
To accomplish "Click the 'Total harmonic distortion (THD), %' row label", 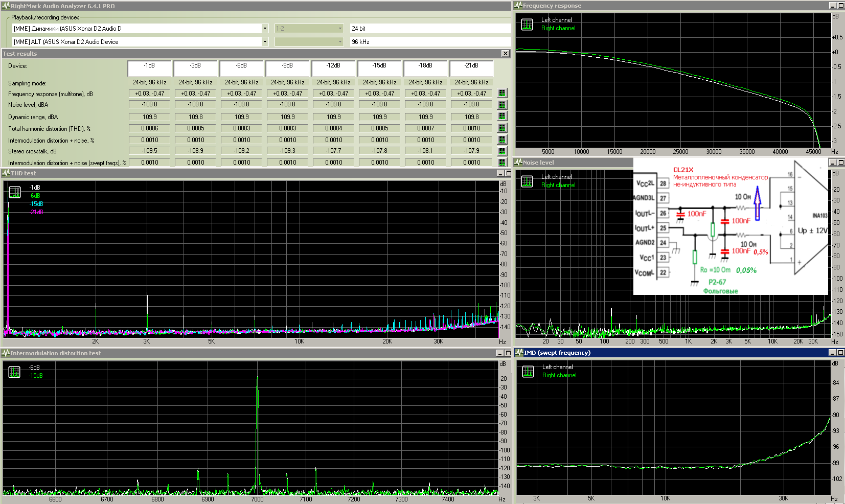I will [x=49, y=129].
